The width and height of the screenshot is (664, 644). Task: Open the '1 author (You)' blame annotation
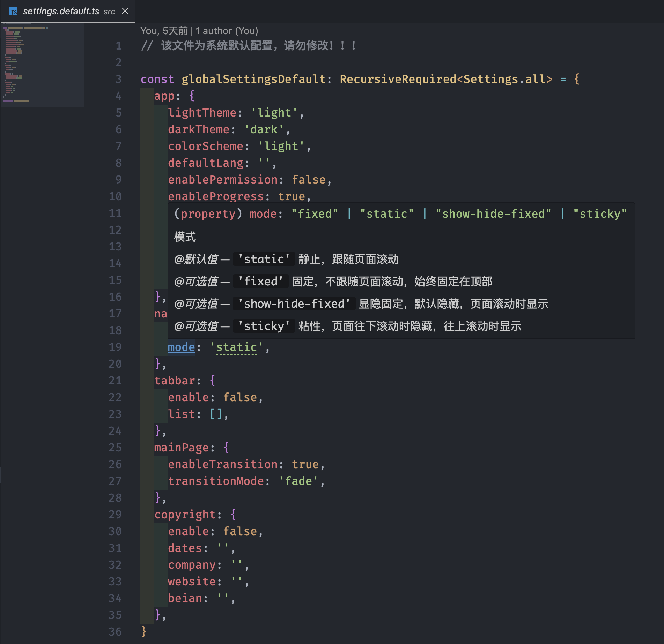(227, 31)
